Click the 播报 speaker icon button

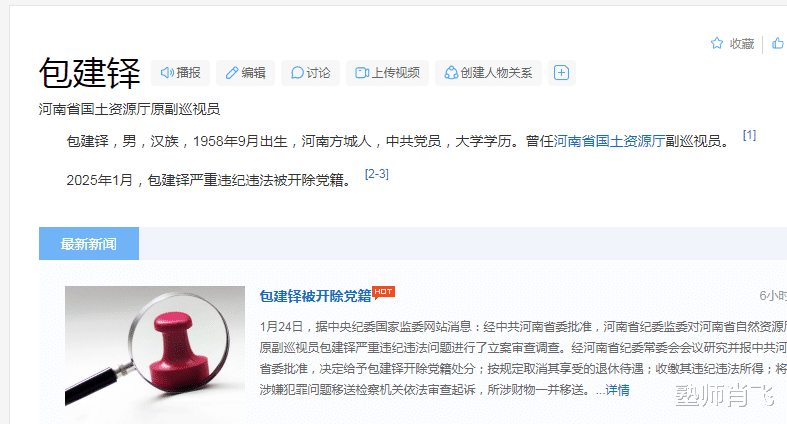pos(181,73)
